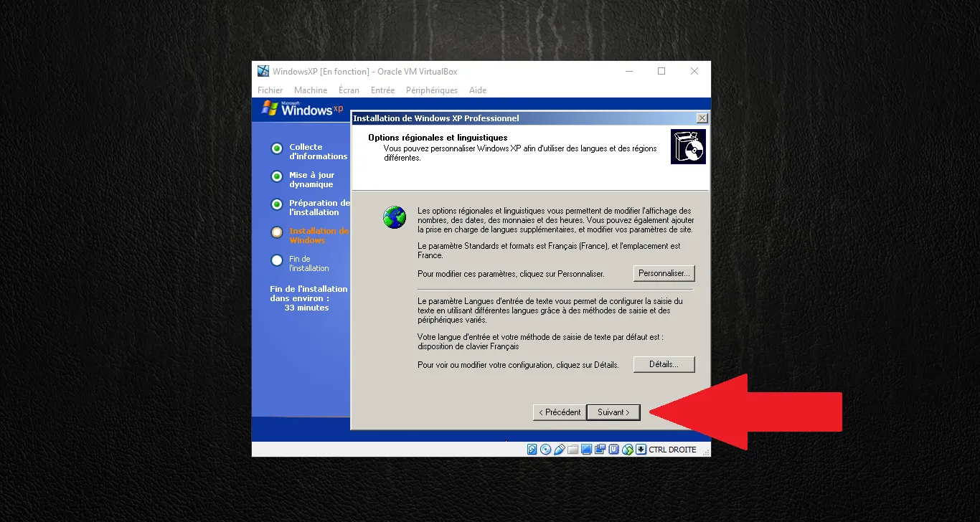Click the Personnaliser... button

pyautogui.click(x=664, y=273)
